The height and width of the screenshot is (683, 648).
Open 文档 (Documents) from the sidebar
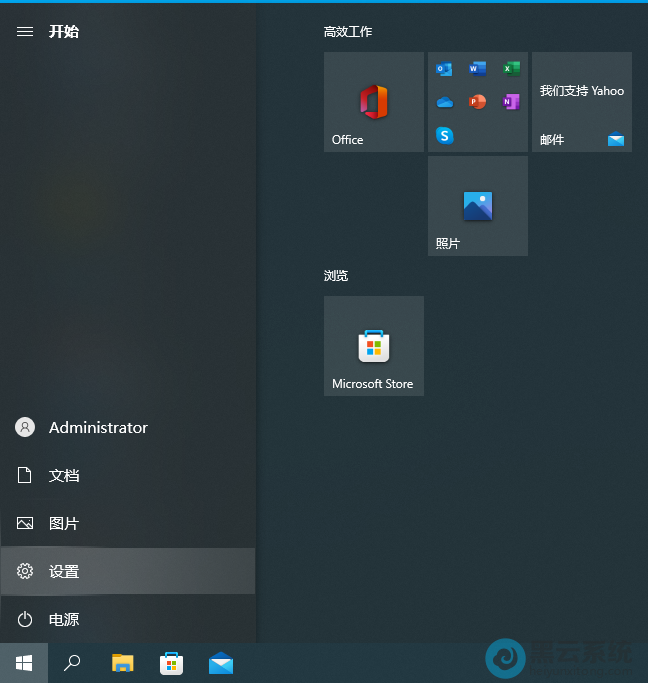coord(63,476)
